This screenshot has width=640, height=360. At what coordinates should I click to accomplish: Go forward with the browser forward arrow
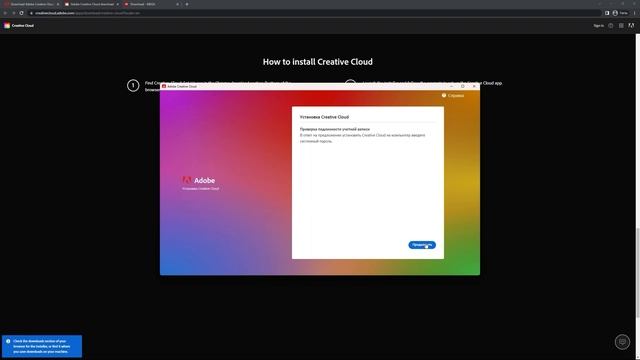click(x=13, y=13)
